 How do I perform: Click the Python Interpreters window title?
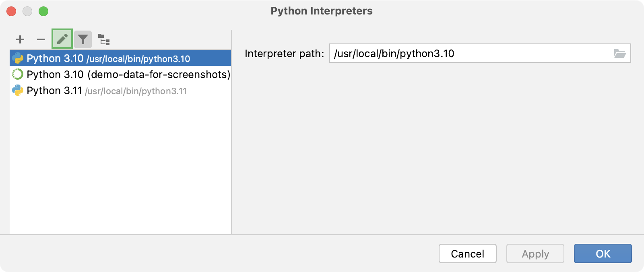(x=321, y=11)
